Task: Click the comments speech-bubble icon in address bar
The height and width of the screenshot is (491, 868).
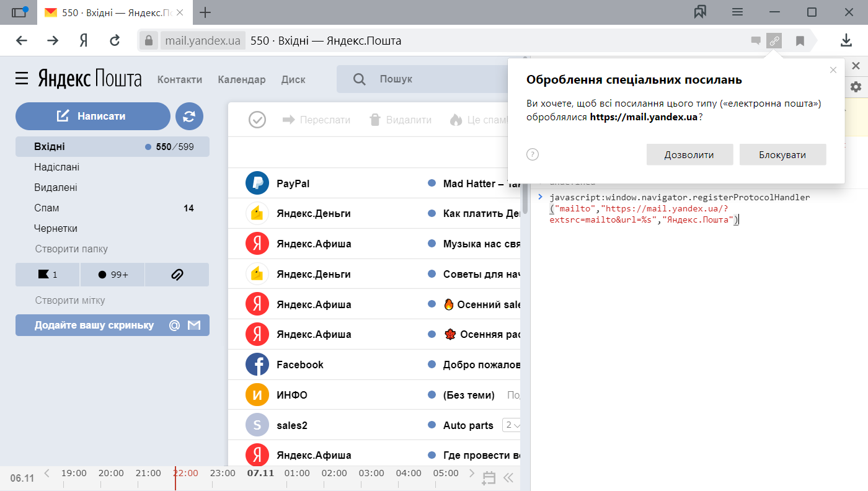Action: [x=756, y=41]
